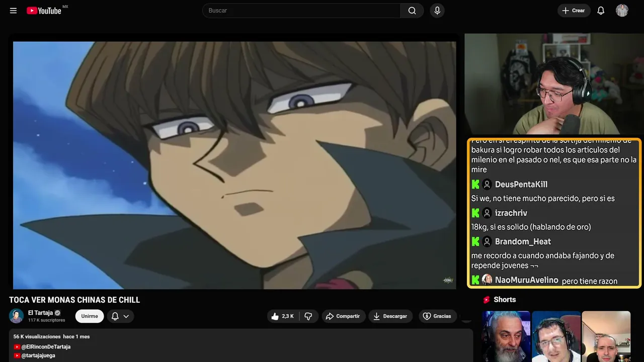644x362 pixels.
Task: Click the user avatar beside izrachriv
Action: pyautogui.click(x=487, y=213)
